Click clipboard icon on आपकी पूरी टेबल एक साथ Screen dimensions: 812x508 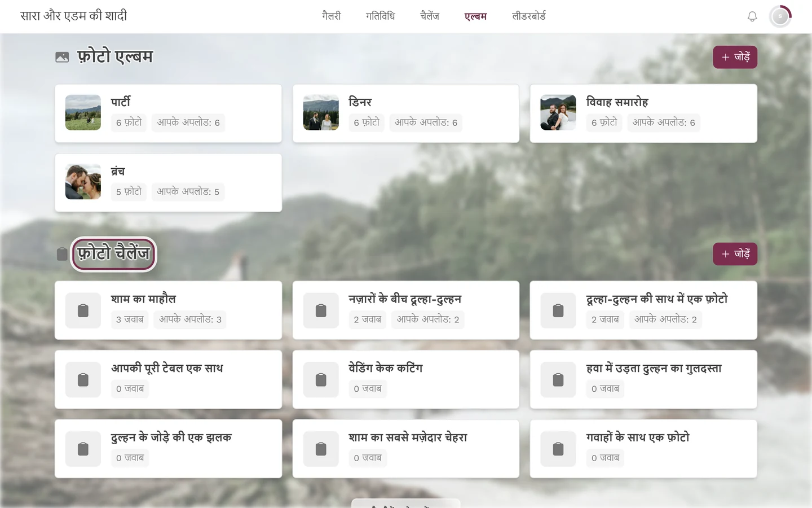tap(83, 380)
